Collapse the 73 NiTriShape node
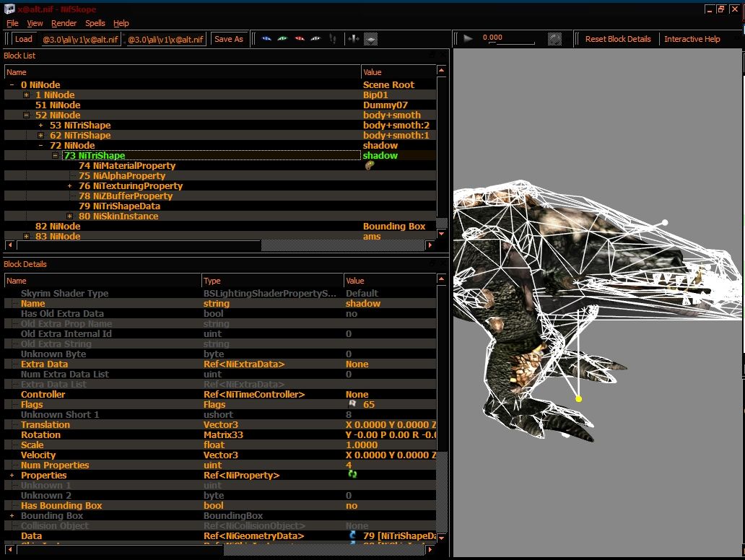Screen dimensions: 745x560 click(x=55, y=155)
